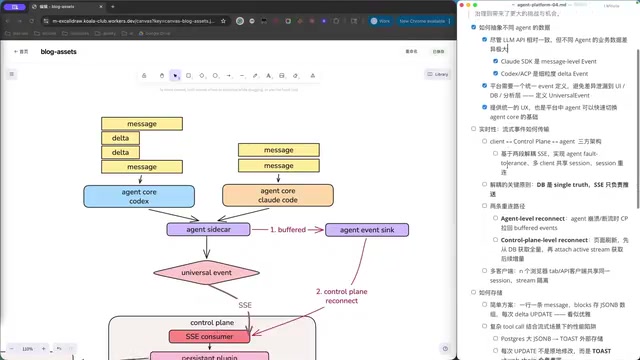Image resolution: width=640 pixels, height=360 pixels.
Task: Select the Text tool
Action: (269, 76)
